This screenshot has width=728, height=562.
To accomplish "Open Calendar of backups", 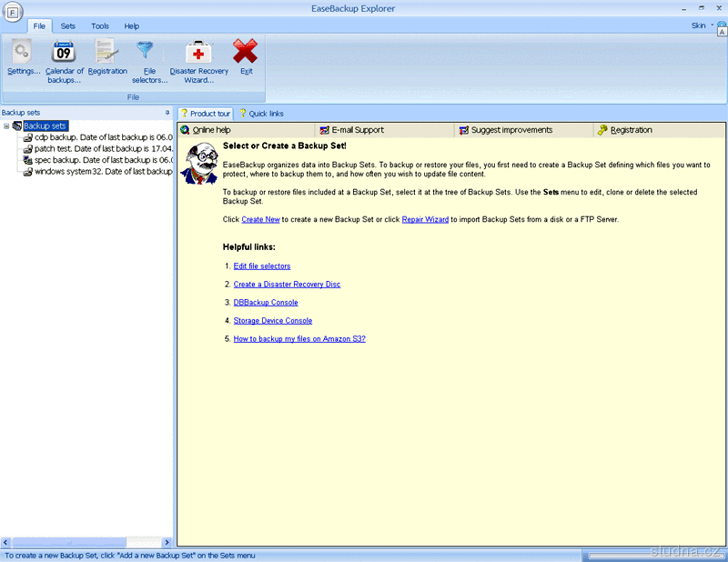I will 64,61.
